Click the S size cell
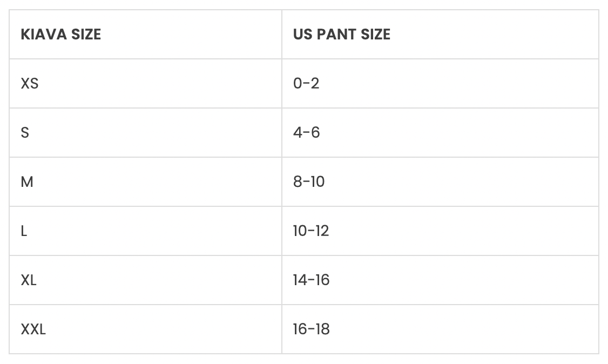The width and height of the screenshot is (608, 364). click(x=25, y=133)
